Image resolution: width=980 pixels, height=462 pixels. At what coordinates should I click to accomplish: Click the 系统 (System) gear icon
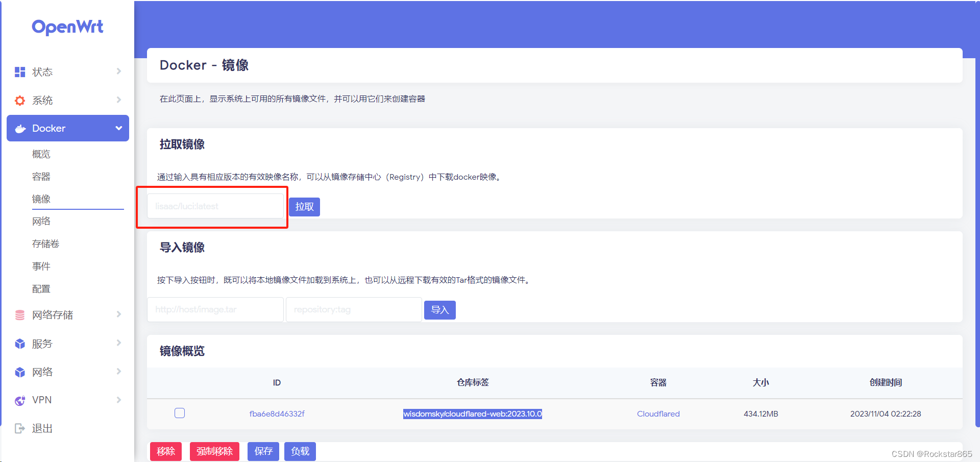click(x=19, y=100)
